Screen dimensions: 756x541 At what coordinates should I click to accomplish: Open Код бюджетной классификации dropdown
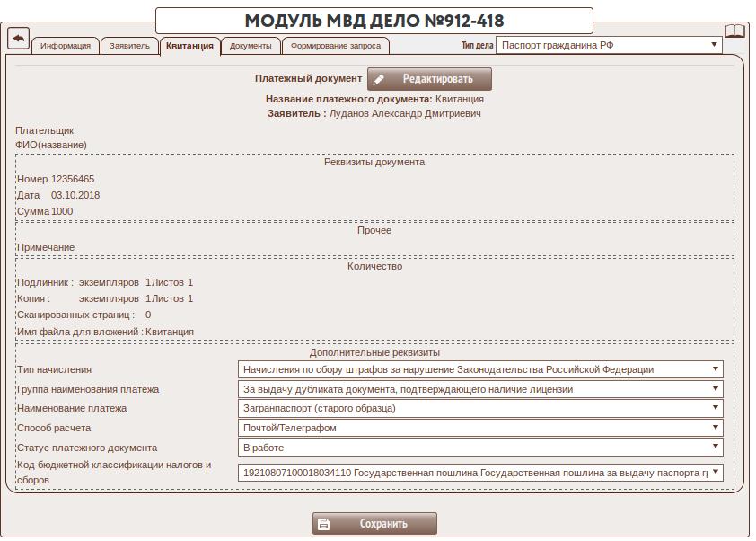[480, 472]
